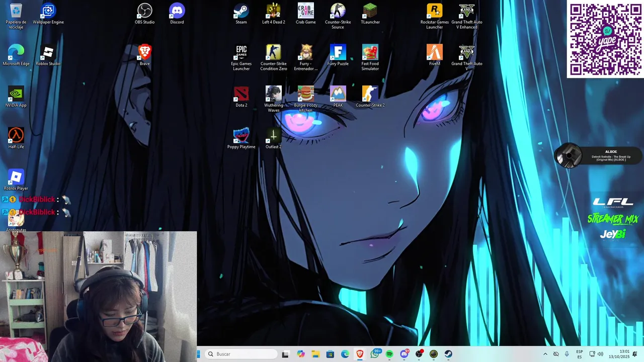Click the Dota 2 desktop icon
Image resolution: width=644 pixels, height=362 pixels.
point(242,97)
